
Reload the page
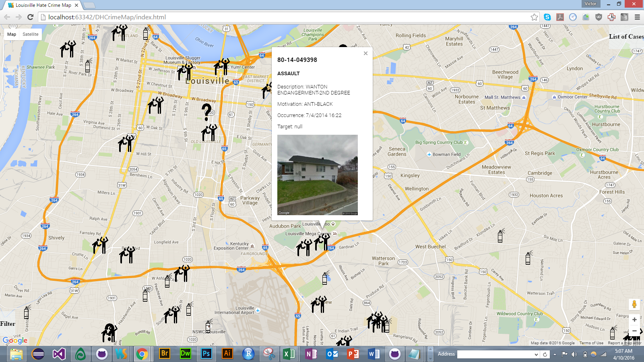tap(30, 17)
